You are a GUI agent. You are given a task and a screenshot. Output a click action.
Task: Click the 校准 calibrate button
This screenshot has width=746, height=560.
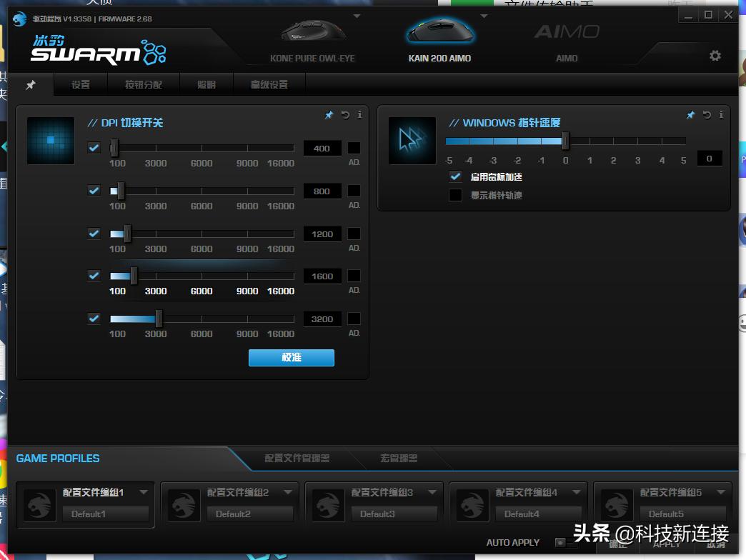[291, 357]
